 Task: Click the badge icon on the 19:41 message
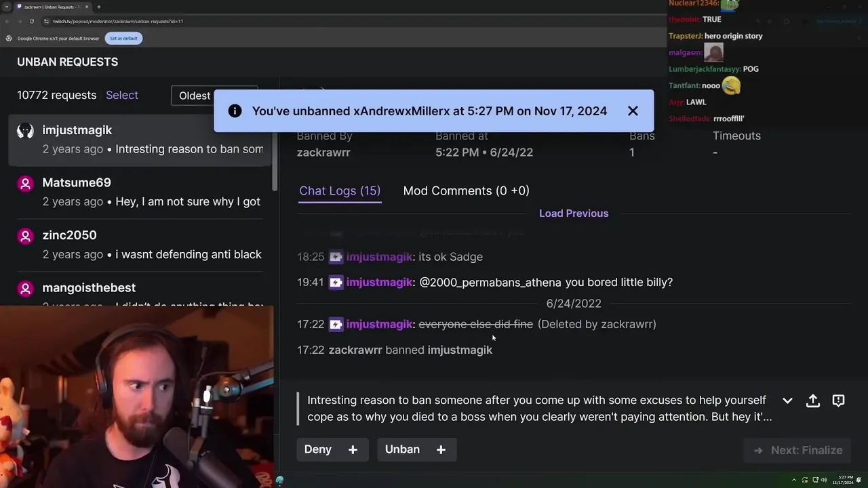tap(336, 282)
